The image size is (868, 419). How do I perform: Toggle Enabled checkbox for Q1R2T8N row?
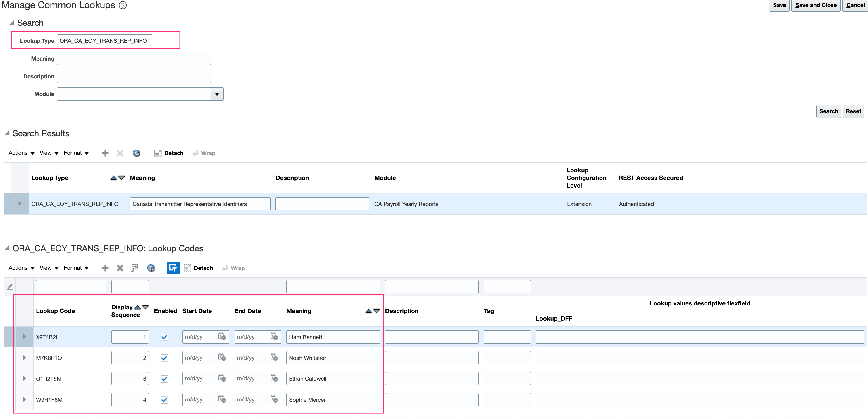coord(164,379)
